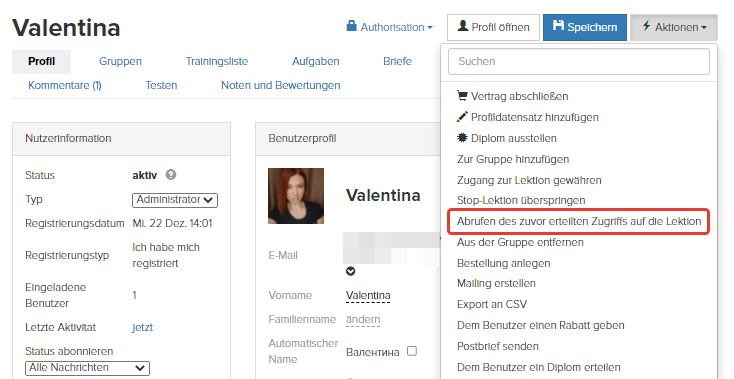The height and width of the screenshot is (379, 734).
Task: Click Valentina's profile photo thumbnail
Action: point(296,196)
